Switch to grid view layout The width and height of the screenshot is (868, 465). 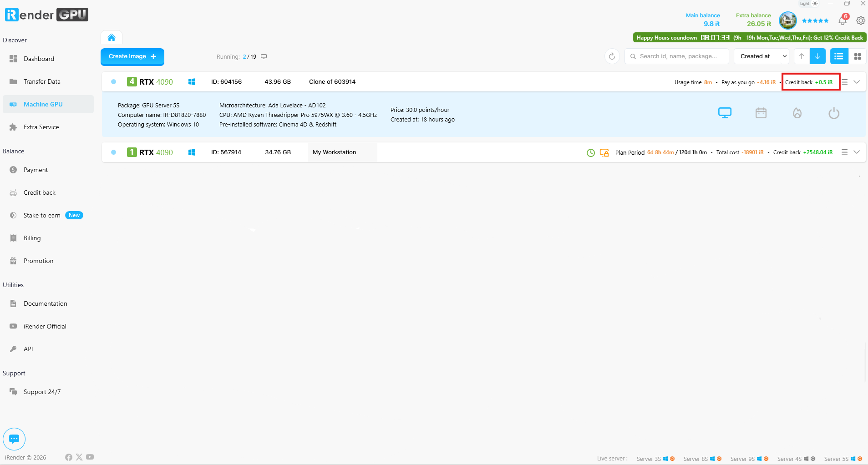tap(858, 56)
